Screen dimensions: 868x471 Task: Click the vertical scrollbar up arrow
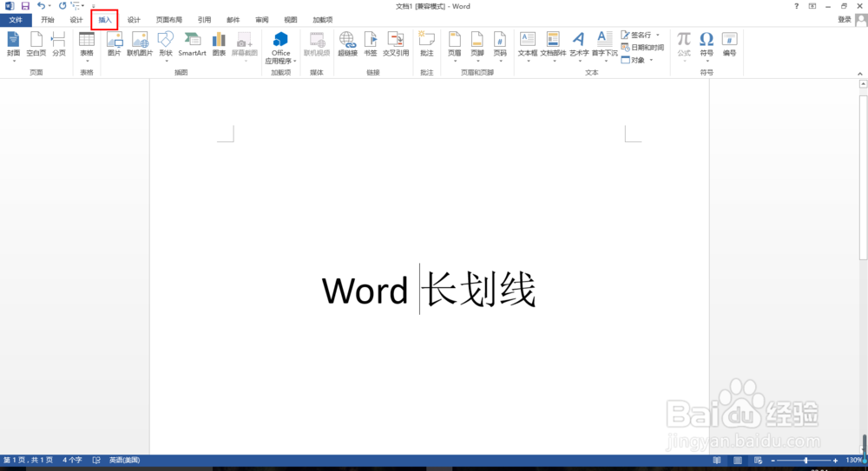(x=863, y=84)
